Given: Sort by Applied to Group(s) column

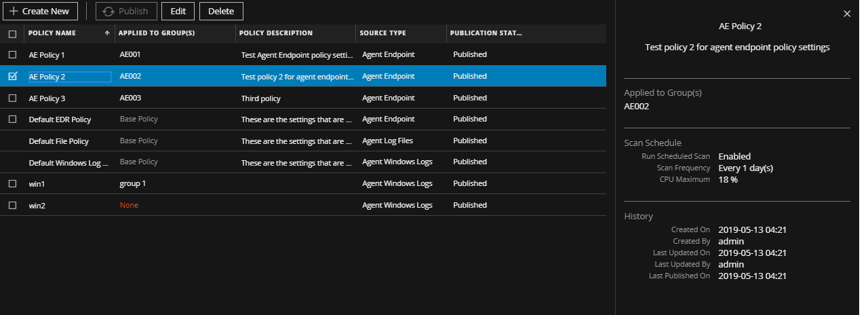Looking at the screenshot, I should 157,33.
